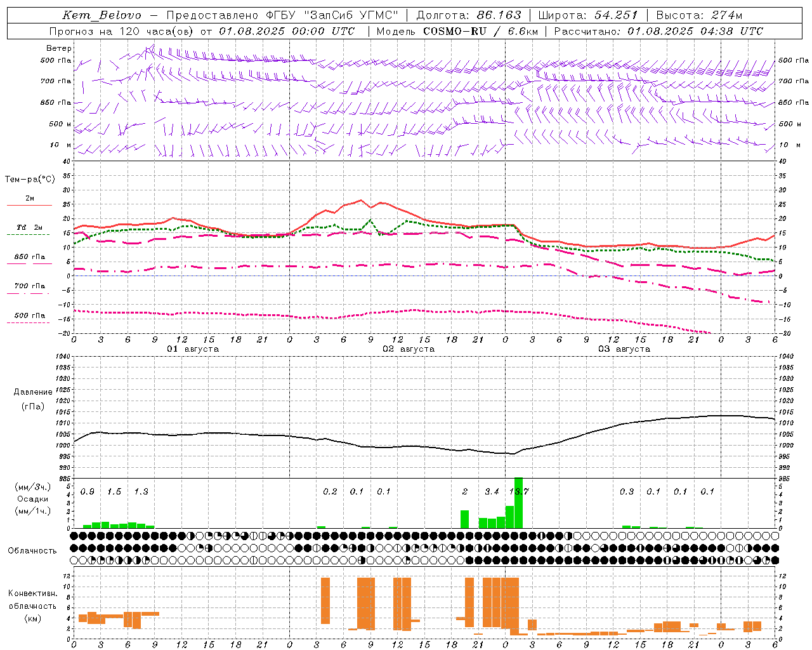This screenshot has width=812, height=650.
Task: Select the "02 августа" date label
Action: pyautogui.click(x=409, y=349)
